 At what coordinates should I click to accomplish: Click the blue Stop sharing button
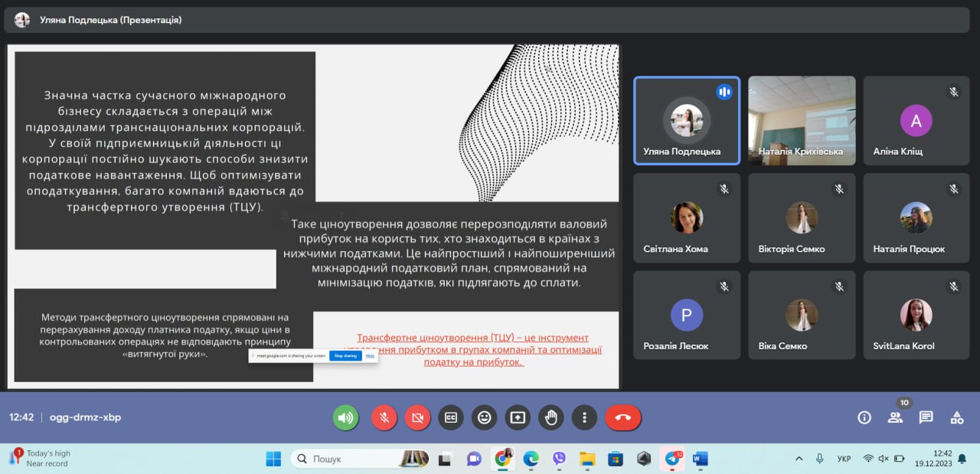345,355
